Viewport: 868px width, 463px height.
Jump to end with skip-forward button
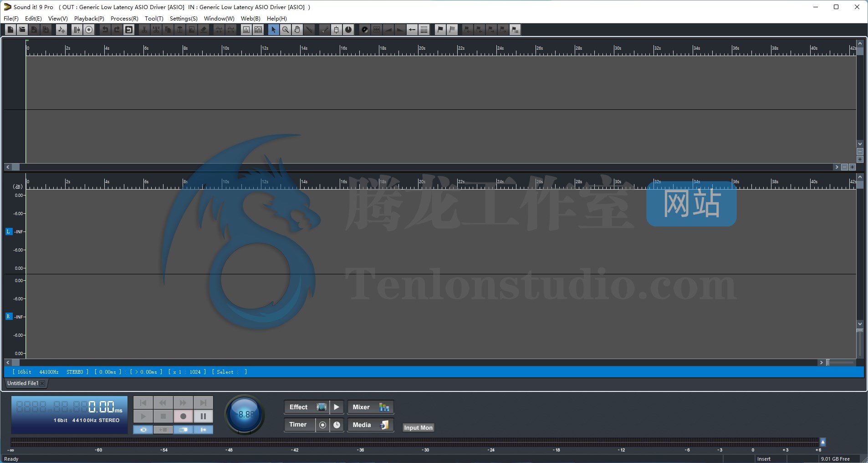203,402
